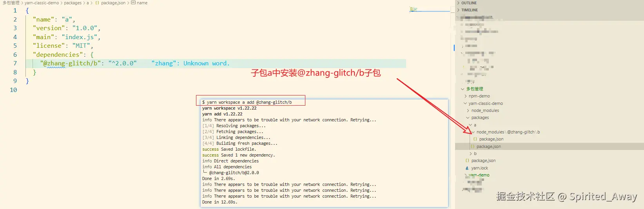Click the "MIT" value on line 5

pos(81,46)
